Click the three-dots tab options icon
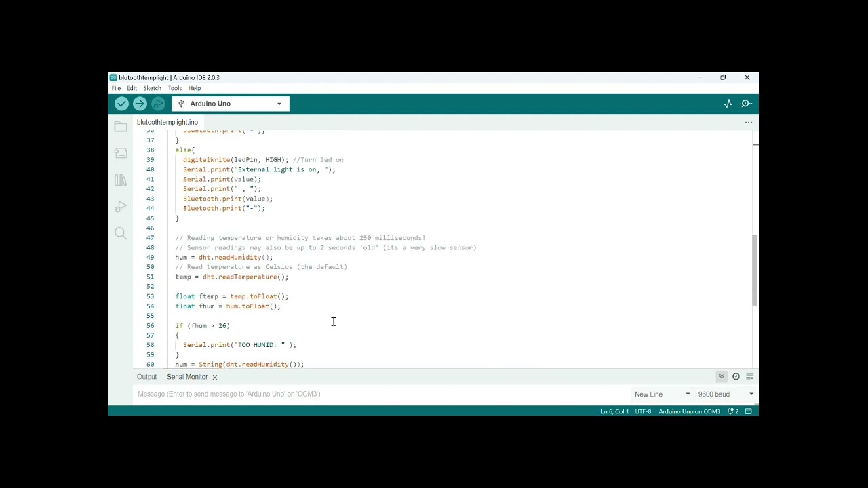This screenshot has width=868, height=488. [749, 123]
